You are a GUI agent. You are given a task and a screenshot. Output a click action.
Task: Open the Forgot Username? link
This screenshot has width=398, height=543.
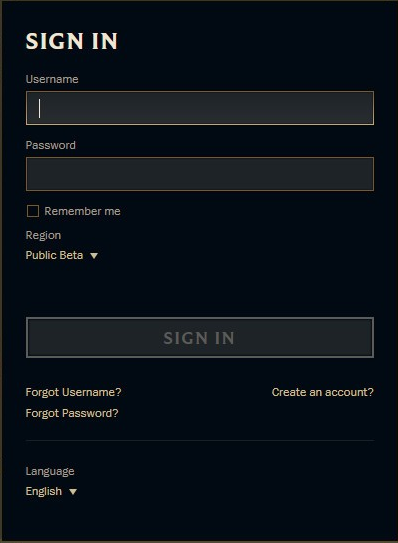tap(73, 392)
